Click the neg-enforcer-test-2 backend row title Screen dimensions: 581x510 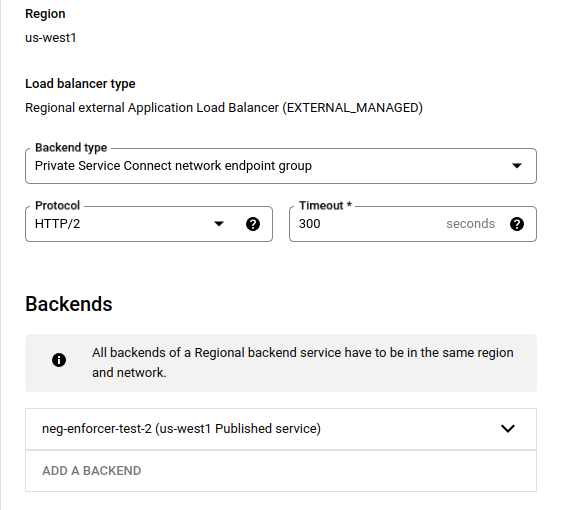pyautogui.click(x=182, y=429)
